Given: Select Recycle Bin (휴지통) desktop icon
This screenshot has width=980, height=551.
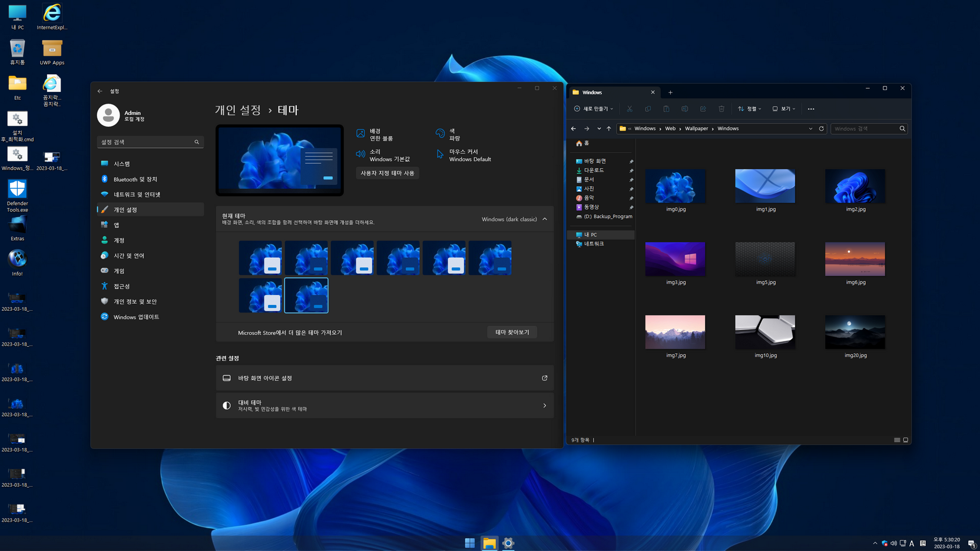Looking at the screenshot, I should point(17,52).
